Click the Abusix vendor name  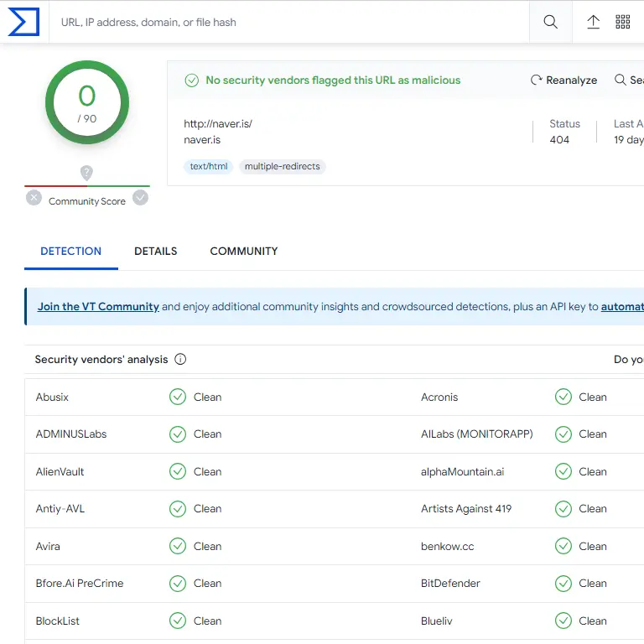coord(52,397)
